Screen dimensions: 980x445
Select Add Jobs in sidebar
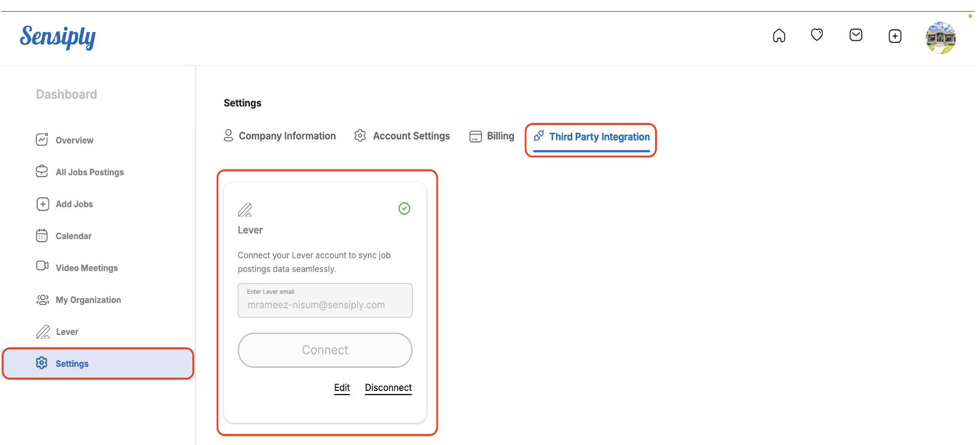[x=74, y=204]
